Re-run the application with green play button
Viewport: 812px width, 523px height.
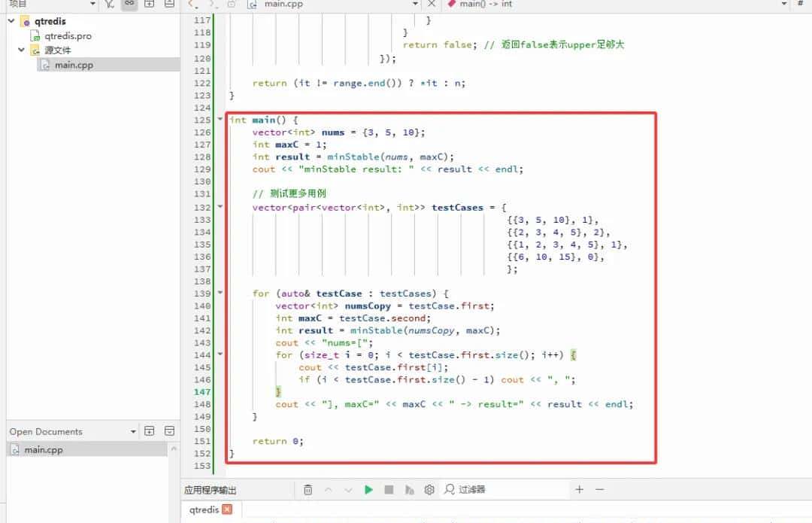pos(368,490)
